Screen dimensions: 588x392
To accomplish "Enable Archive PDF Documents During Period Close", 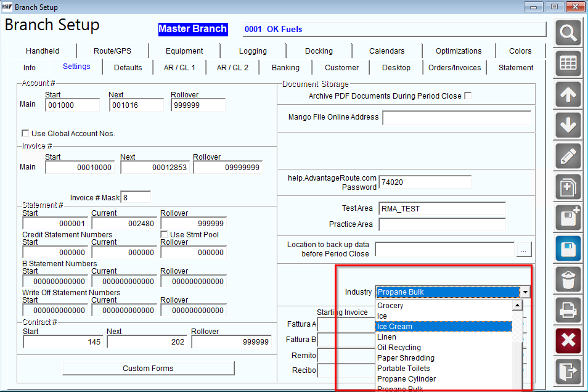I will click(x=468, y=96).
